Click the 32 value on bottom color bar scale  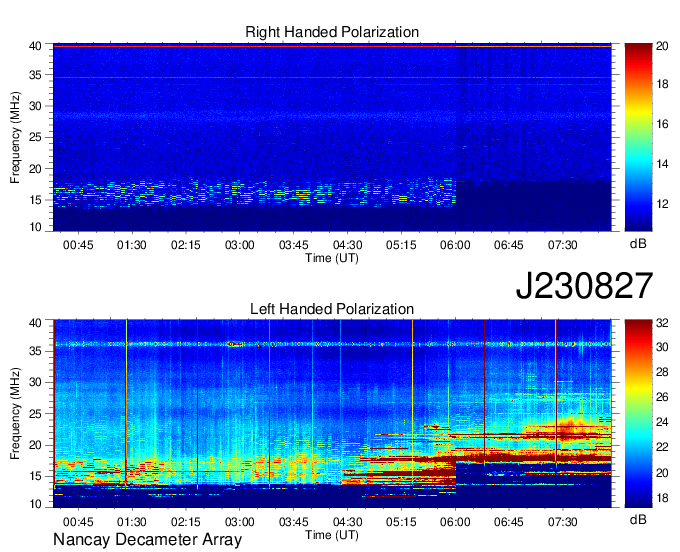(x=662, y=323)
